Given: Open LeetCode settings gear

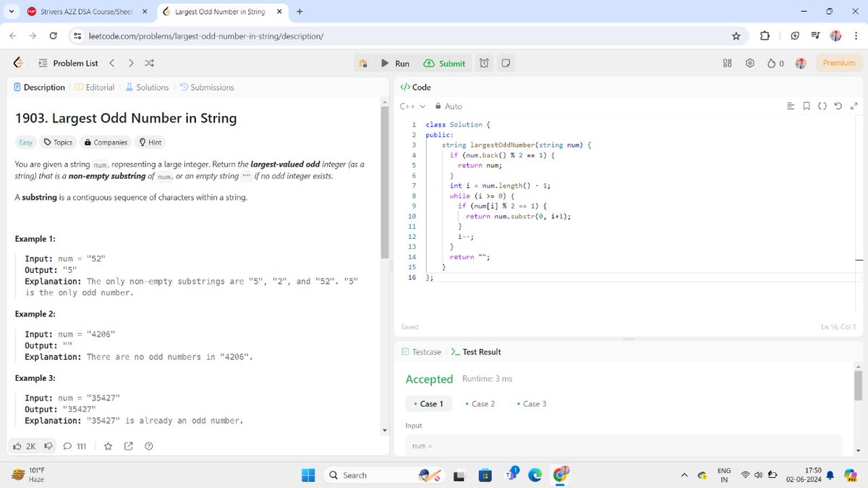Looking at the screenshot, I should tap(750, 64).
